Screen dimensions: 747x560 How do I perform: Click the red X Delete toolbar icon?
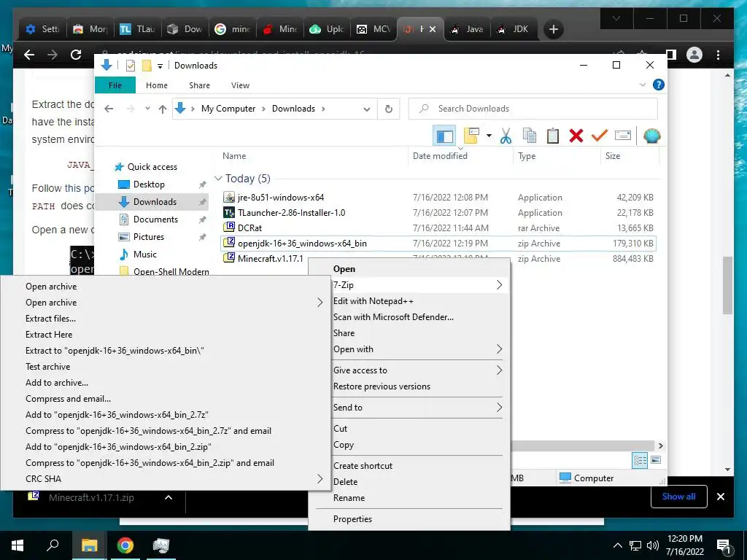click(576, 136)
